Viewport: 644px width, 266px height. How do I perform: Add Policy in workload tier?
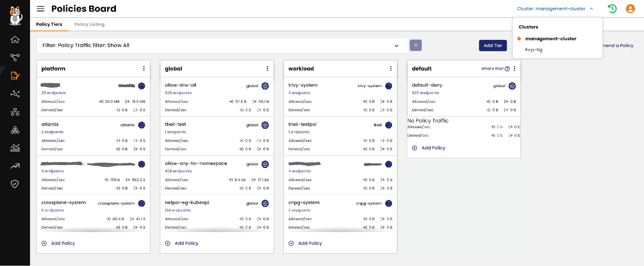[305, 243]
